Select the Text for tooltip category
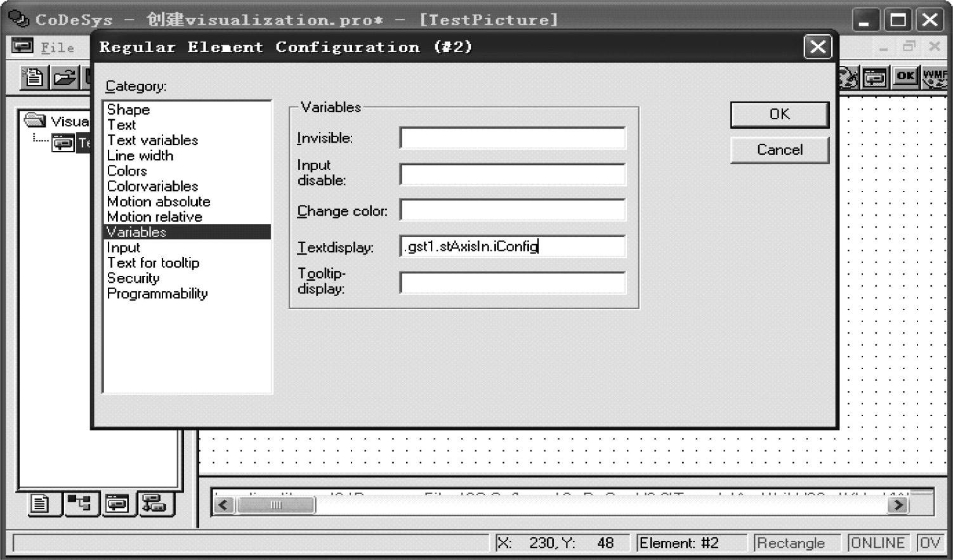This screenshot has width=953, height=560. [153, 263]
